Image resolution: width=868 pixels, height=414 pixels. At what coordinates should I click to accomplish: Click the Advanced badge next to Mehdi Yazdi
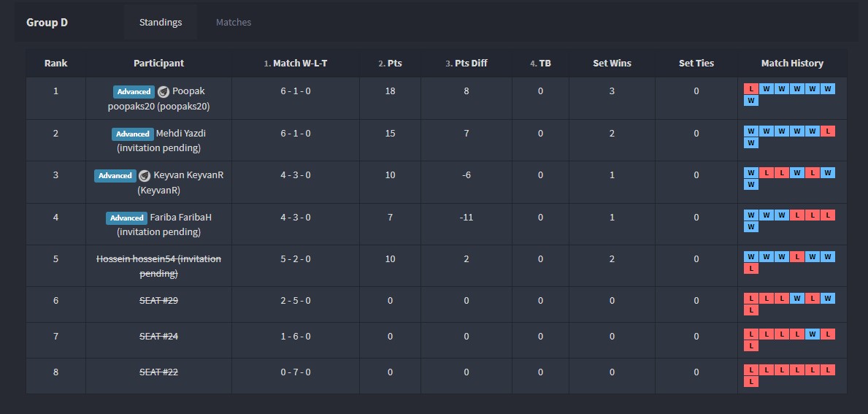click(x=132, y=134)
